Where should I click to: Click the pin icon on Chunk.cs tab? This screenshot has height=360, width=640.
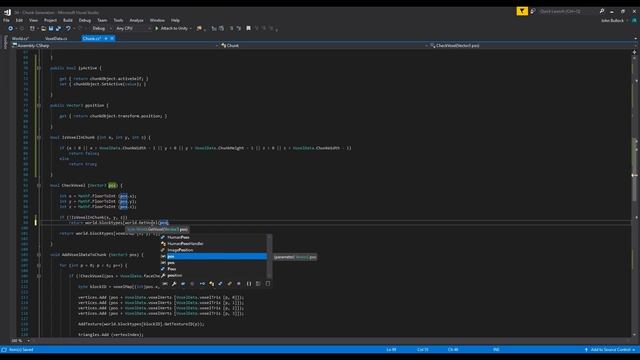106,38
